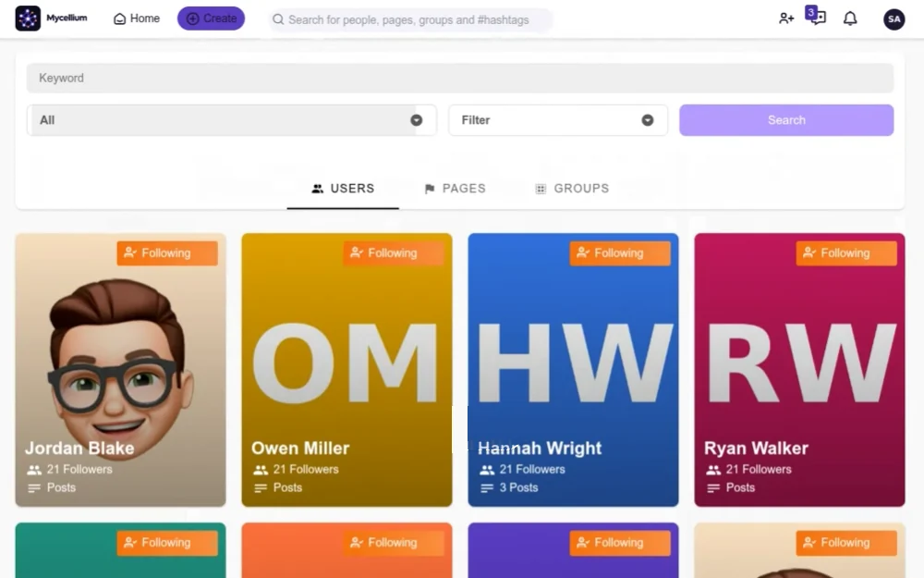This screenshot has width=924, height=578.
Task: Click '21 Followers' on Hannah Wright's card
Action: coord(532,470)
